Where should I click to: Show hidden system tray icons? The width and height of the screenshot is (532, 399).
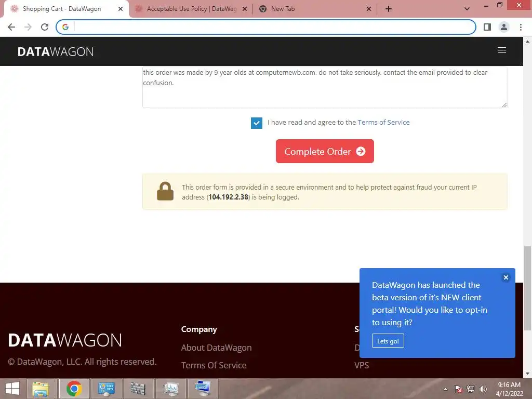445,389
